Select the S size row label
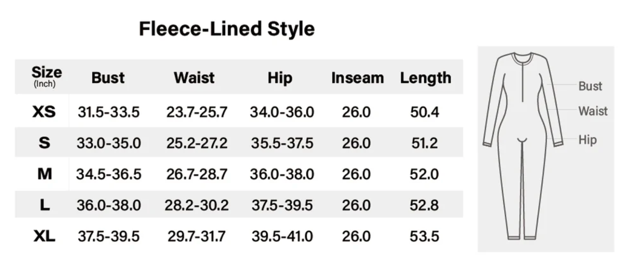Viewport: 644px width, 264px height. coord(44,143)
